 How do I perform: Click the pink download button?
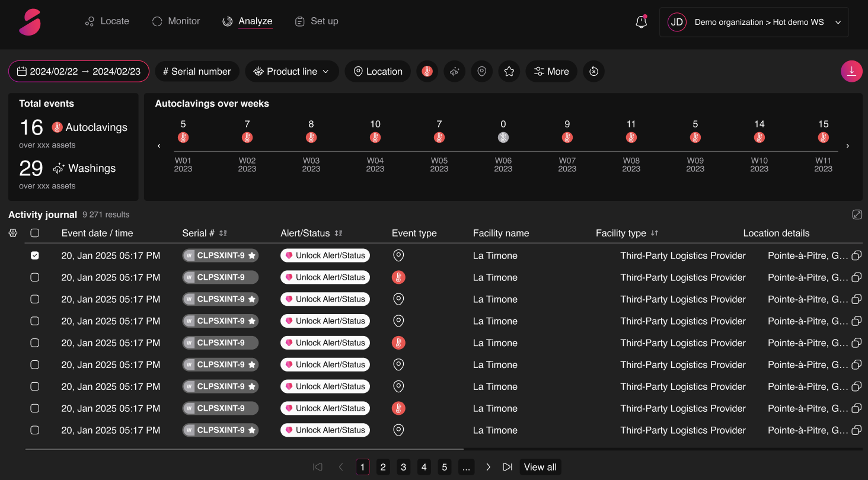click(x=851, y=71)
